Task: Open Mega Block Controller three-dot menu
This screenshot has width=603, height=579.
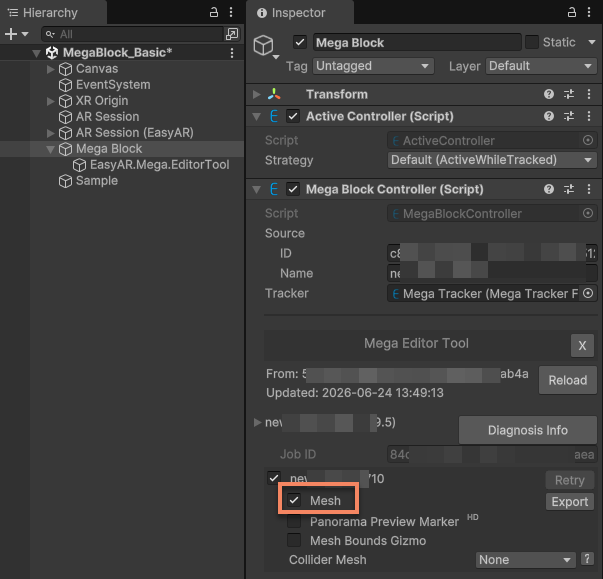Action: click(589, 189)
